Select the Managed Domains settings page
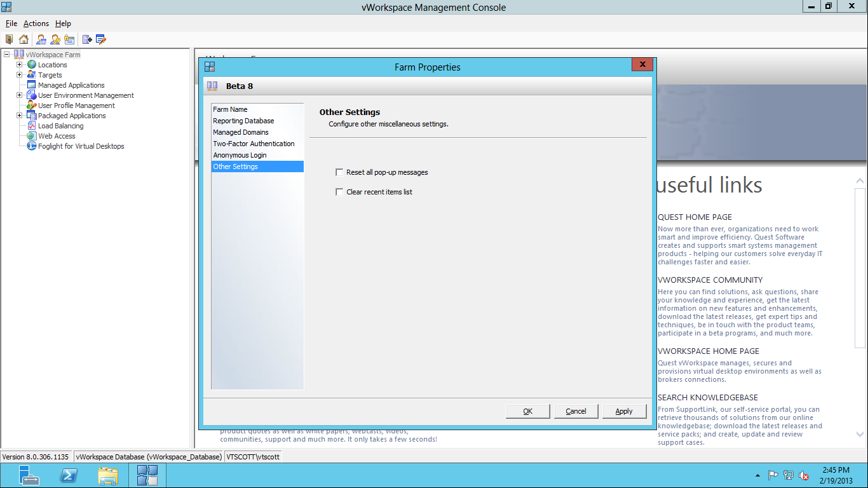 click(257, 132)
